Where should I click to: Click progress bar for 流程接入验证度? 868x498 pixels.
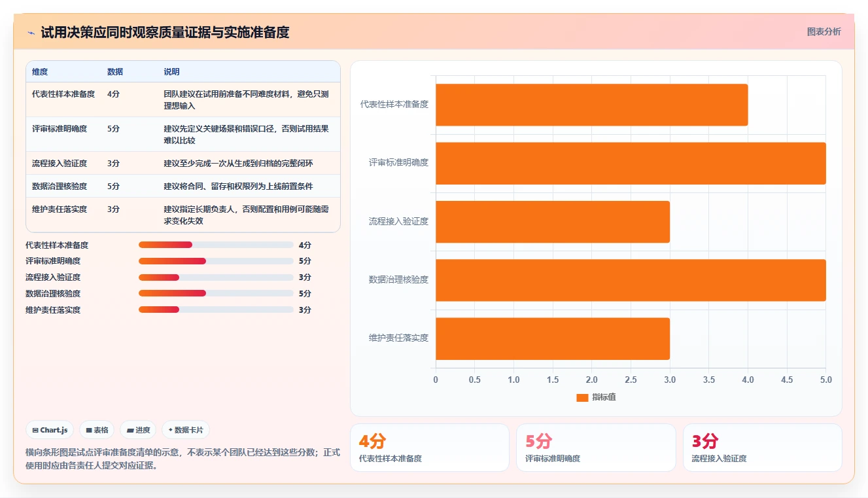(216, 277)
